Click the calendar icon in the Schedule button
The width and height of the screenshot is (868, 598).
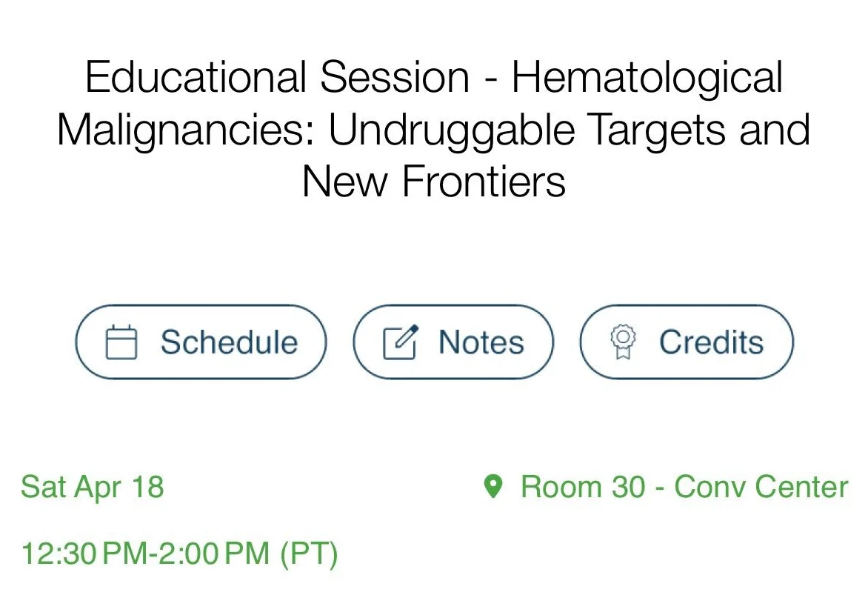[121, 342]
